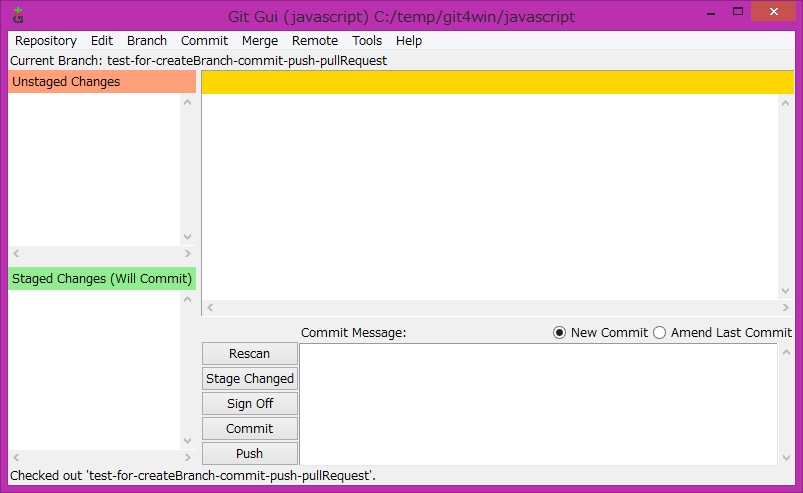The image size is (803, 493).
Task: Click right arrow of diff pane horizontal scrollbar
Action: tap(786, 308)
